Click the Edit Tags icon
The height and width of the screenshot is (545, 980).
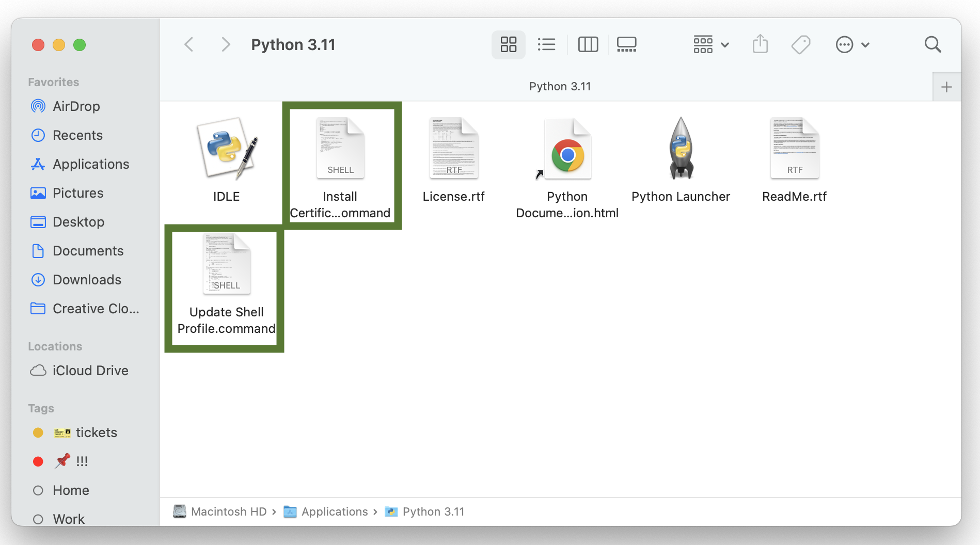[x=801, y=45]
